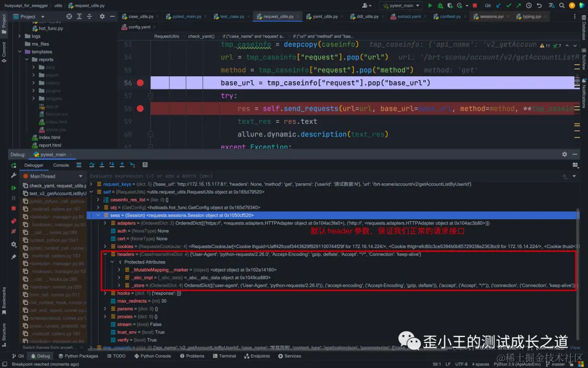Viewport: 588px width, 368px height.
Task: Show Git history clock icon
Action: 529,5
